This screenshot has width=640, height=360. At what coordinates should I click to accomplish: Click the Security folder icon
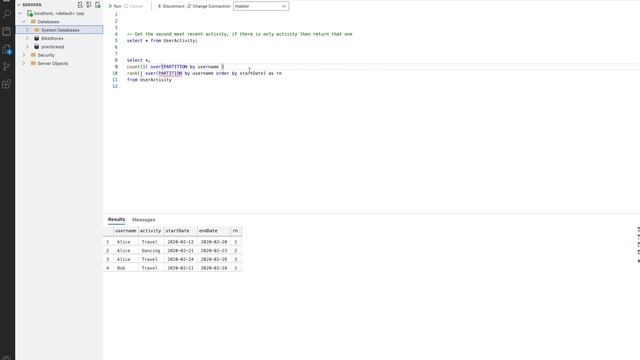pyautogui.click(x=33, y=55)
